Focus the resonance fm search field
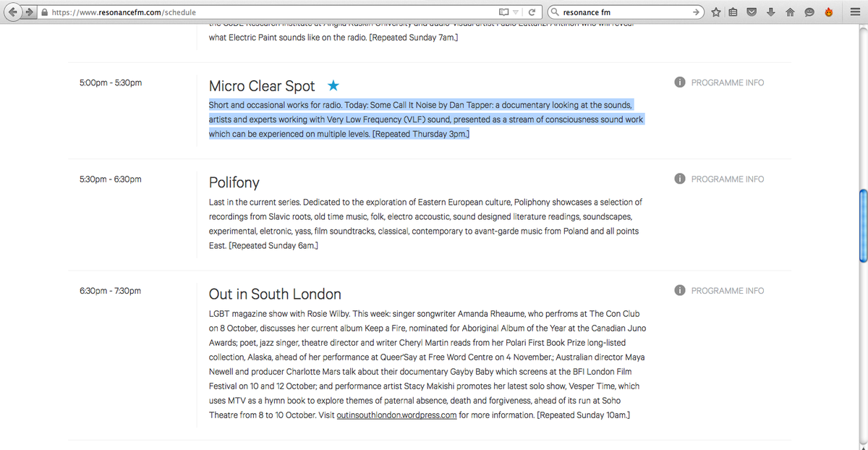 [624, 12]
